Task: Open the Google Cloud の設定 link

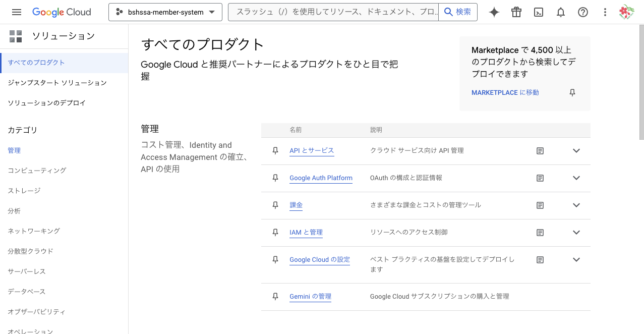Action: tap(319, 260)
